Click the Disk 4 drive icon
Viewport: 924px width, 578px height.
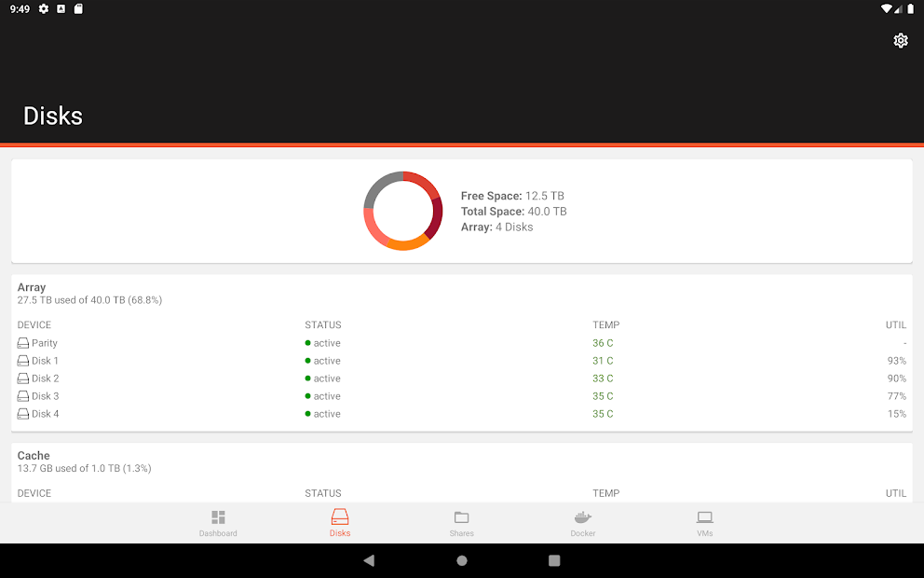coord(23,413)
